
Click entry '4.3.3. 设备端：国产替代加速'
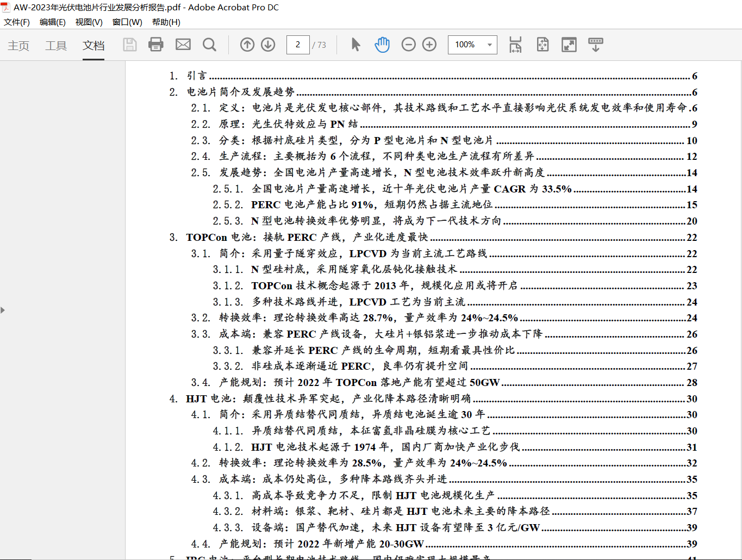pyautogui.click(x=455, y=527)
